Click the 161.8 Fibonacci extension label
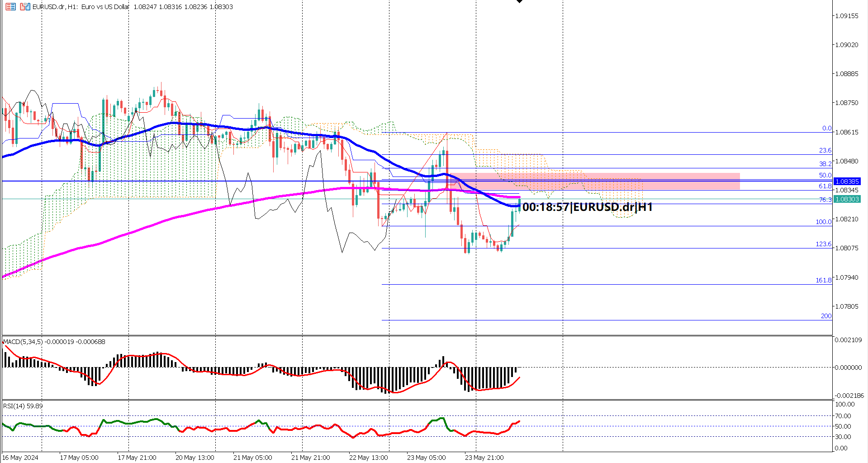Viewport: 868px width, 463px height. coord(824,280)
